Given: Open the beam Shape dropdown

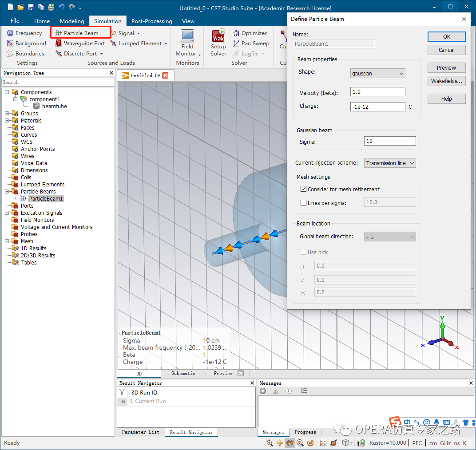Looking at the screenshot, I should point(377,73).
